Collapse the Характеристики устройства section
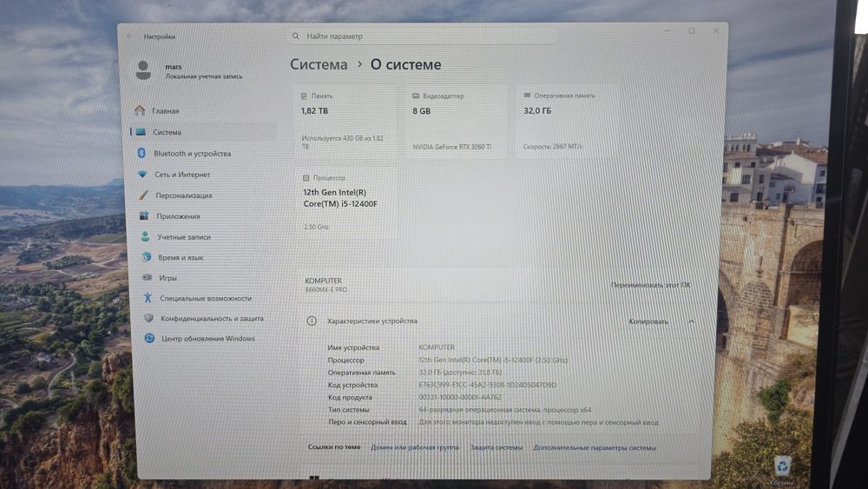The height and width of the screenshot is (489, 868). (691, 321)
